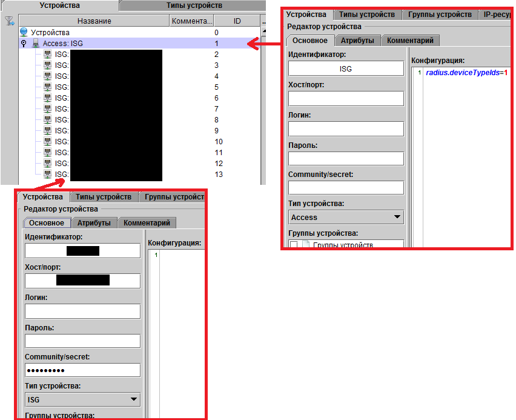Switch to Атрибуты sub-tab in the Access editor
The width and height of the screenshot is (516, 420).
(x=357, y=41)
